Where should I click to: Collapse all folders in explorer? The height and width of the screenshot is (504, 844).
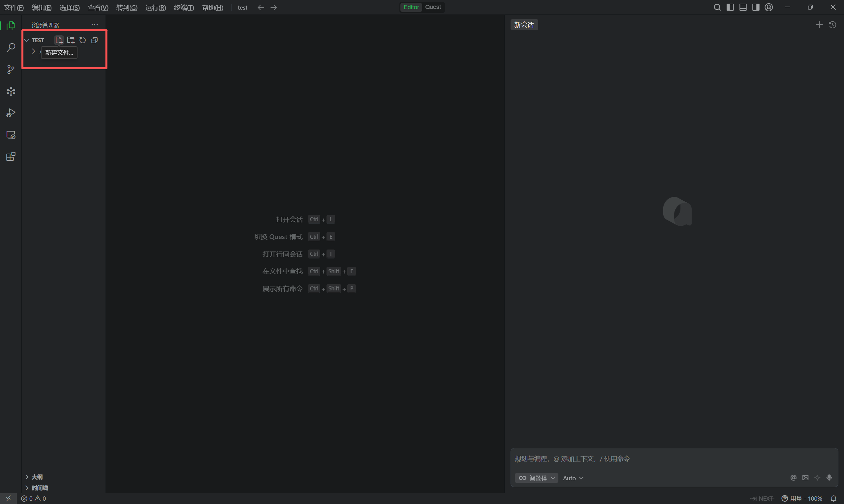coord(94,40)
